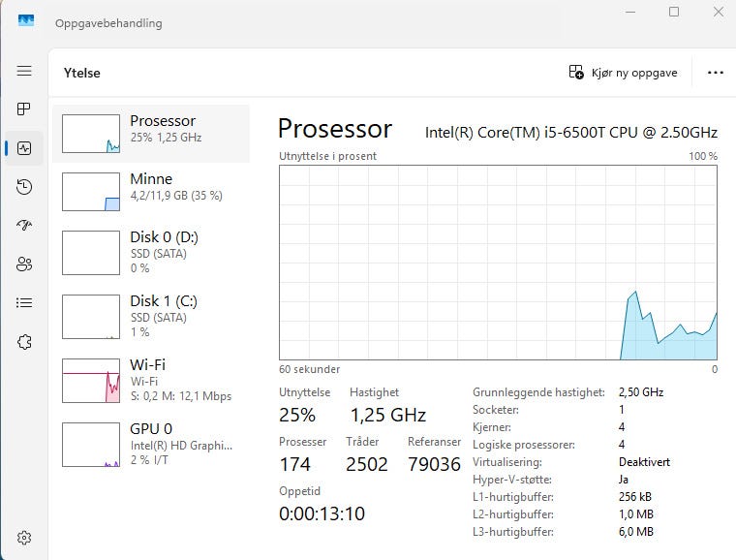Click the uptime 0:00:13:10 value
The width and height of the screenshot is (736, 560).
pyautogui.click(x=322, y=513)
